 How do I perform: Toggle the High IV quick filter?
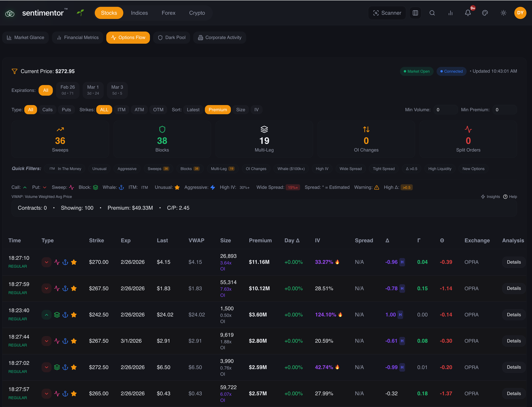(x=322, y=169)
